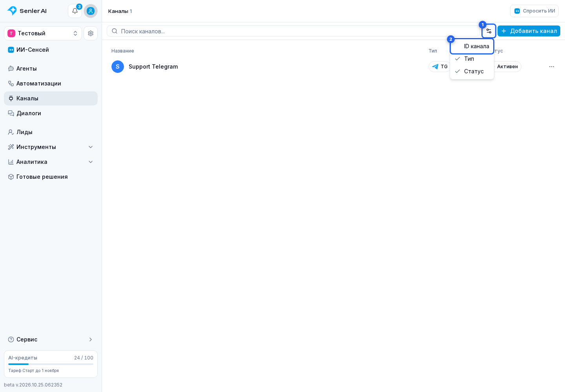Open Готовые решения
Viewport: 565px width, 392px height.
[x=51, y=177]
